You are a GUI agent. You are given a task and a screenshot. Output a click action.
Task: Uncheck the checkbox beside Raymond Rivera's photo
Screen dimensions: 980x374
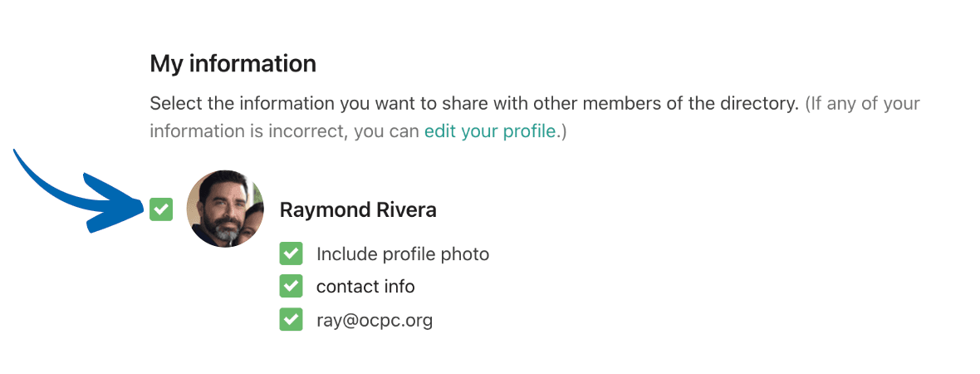point(161,209)
